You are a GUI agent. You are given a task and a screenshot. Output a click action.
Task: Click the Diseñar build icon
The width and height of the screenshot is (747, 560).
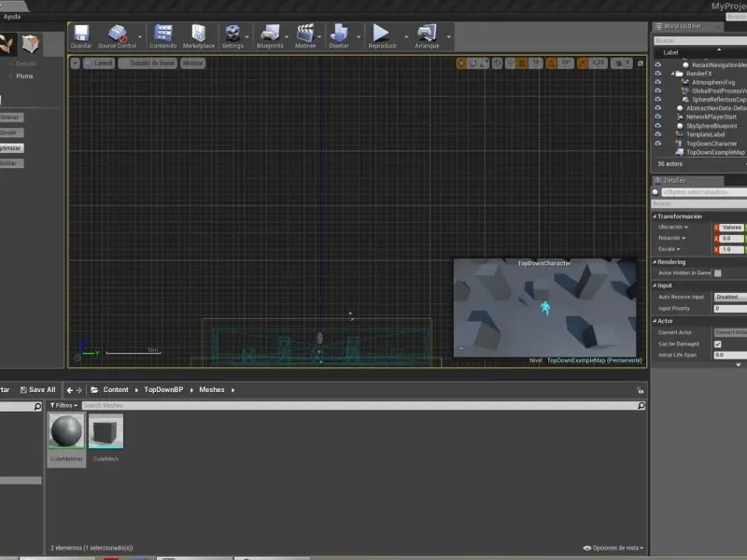pyautogui.click(x=339, y=36)
